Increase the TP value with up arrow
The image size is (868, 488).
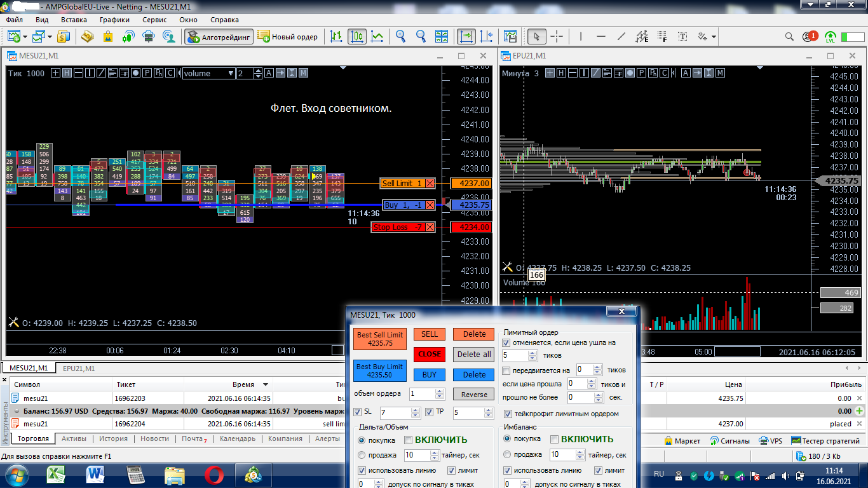488,410
